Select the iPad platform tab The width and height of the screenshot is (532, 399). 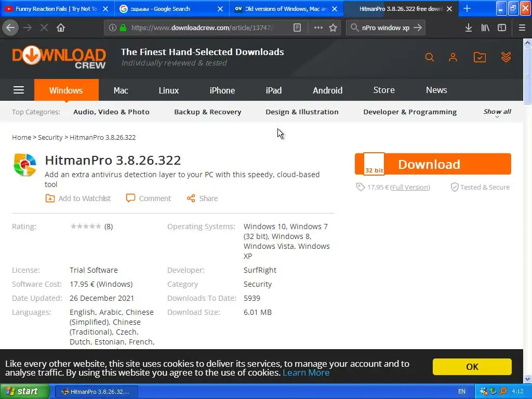[x=274, y=90]
